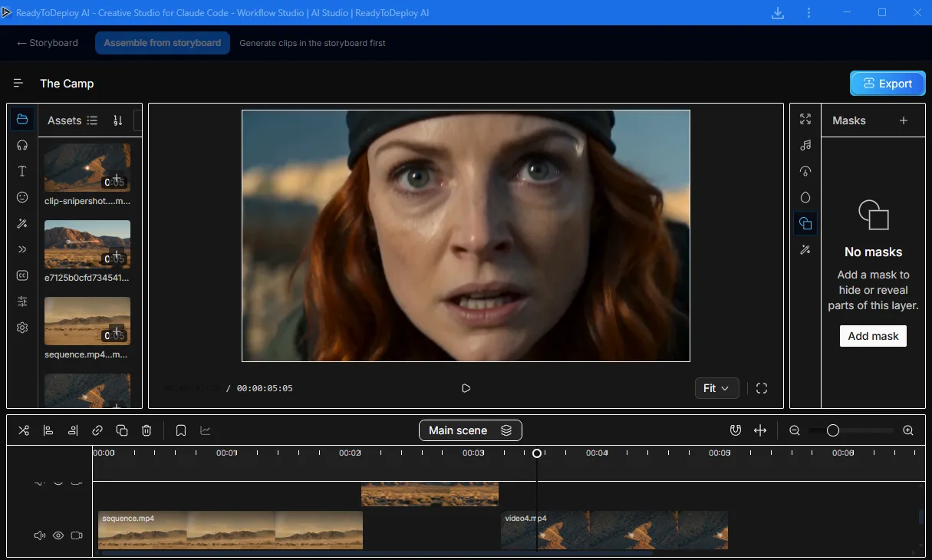This screenshot has width=932, height=560.
Task: Open the stickers smiley-face panel
Action: [22, 197]
